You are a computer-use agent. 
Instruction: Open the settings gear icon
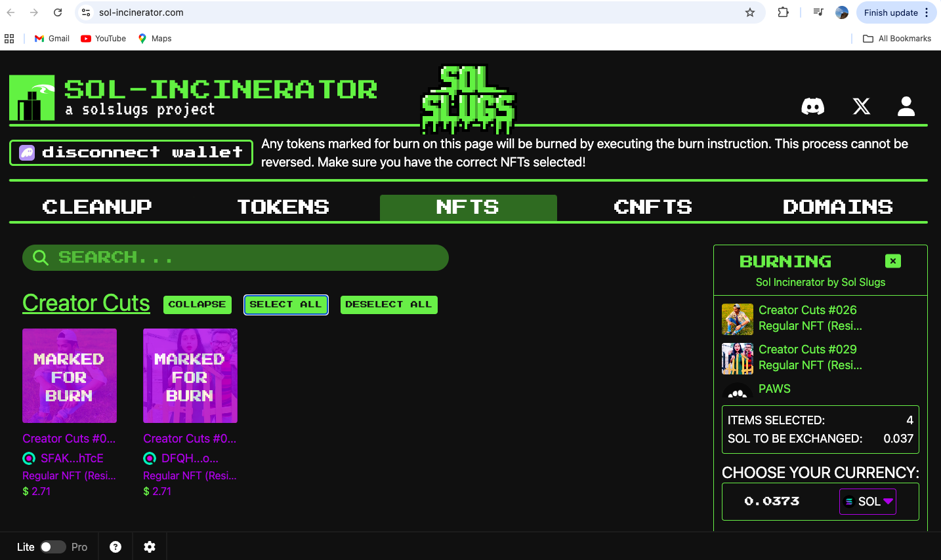(150, 546)
